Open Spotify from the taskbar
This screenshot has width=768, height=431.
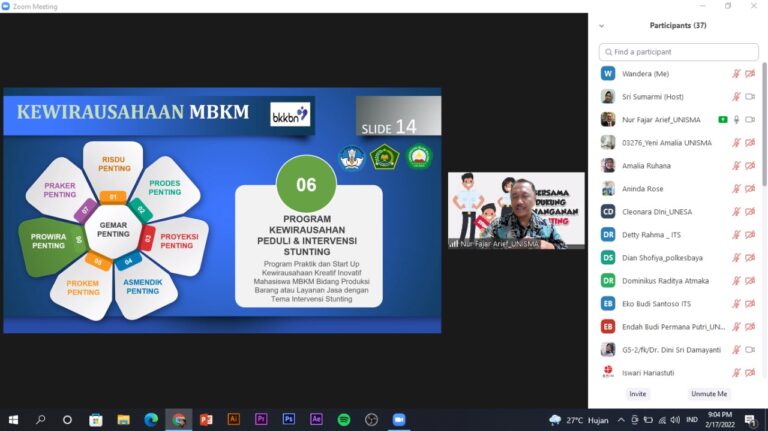[343, 419]
